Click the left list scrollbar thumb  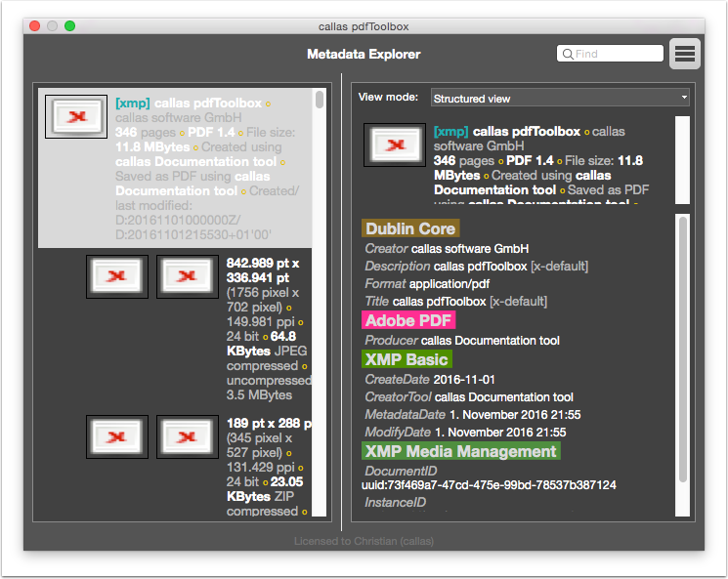point(319,100)
